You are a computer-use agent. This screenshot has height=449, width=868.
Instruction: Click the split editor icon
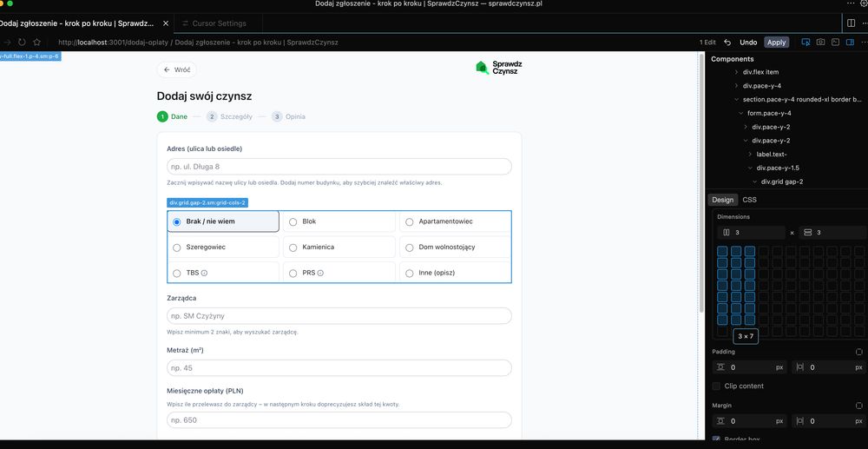tap(851, 23)
